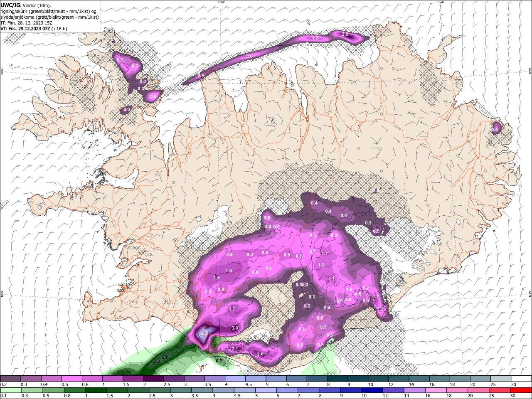Select bottom-row legend swatch between 5 and 6
Viewport: 532px width, 399px height.
[x=266, y=390]
